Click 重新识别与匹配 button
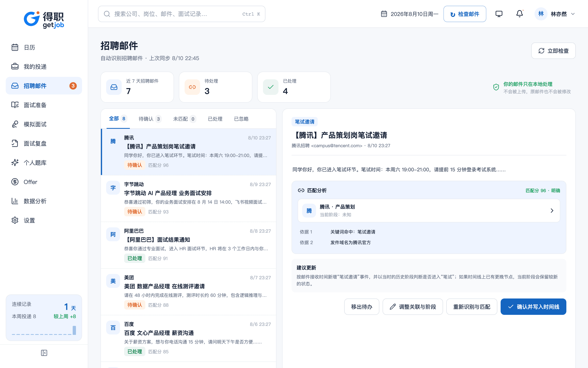 coord(472,307)
